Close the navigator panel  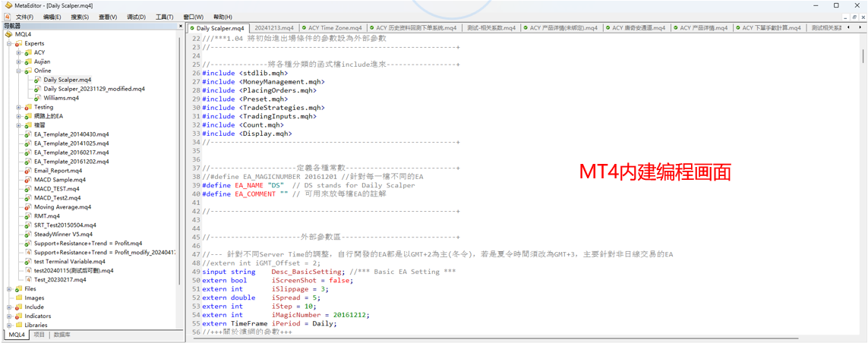coord(181,26)
